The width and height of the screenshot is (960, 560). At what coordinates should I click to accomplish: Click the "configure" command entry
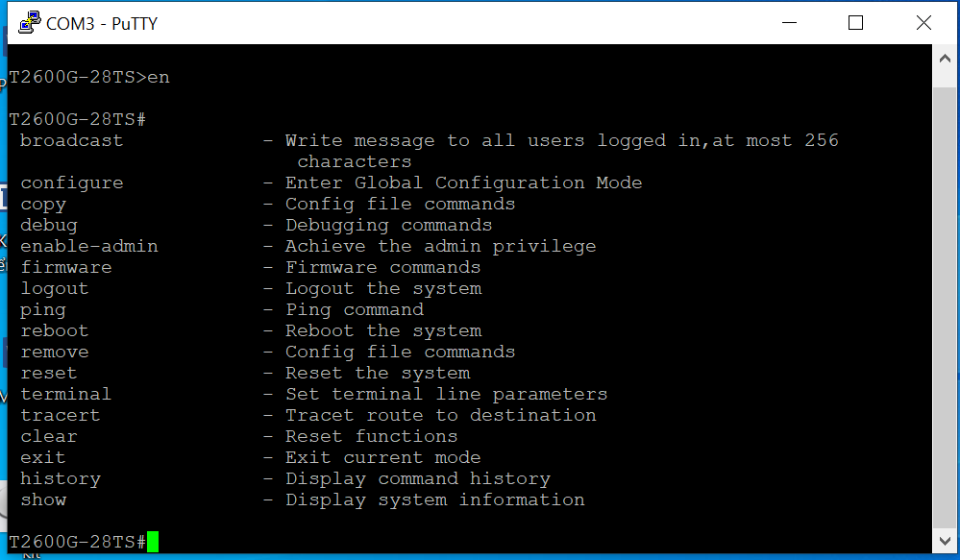(x=72, y=183)
